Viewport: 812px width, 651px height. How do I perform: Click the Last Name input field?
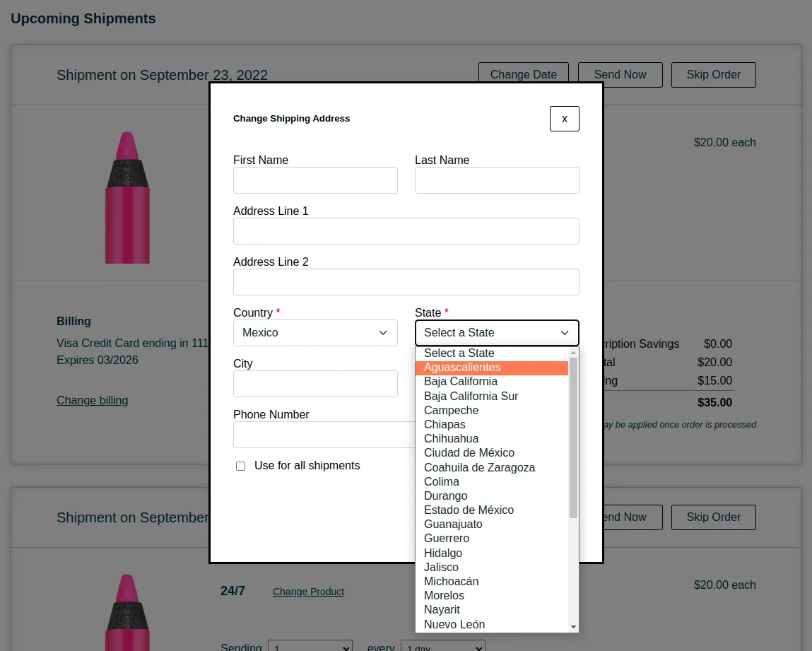pyautogui.click(x=497, y=180)
